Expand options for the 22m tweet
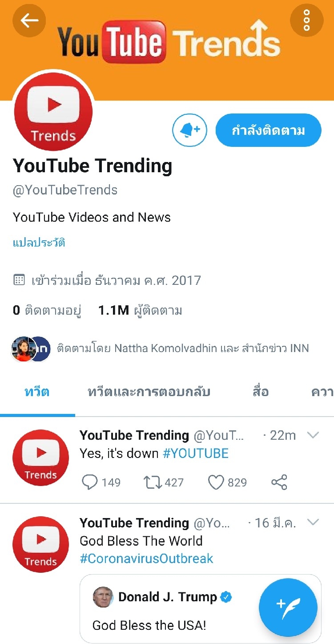Screen dimensions: 334x644 pos(313,435)
